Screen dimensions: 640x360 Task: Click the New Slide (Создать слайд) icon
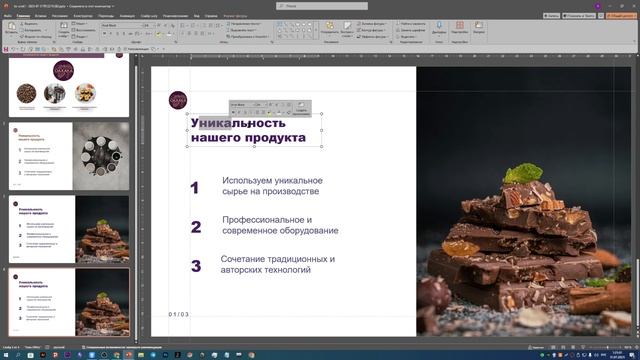click(x=64, y=26)
